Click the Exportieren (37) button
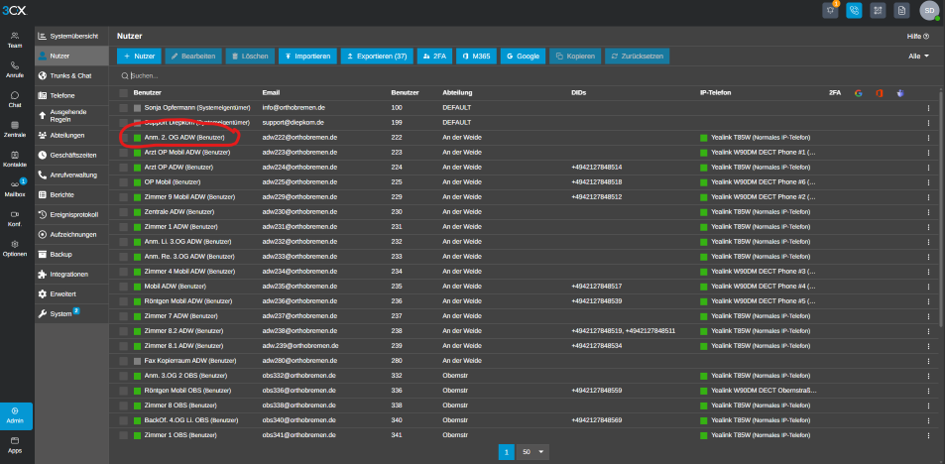This screenshot has height=464, width=945. (x=377, y=56)
